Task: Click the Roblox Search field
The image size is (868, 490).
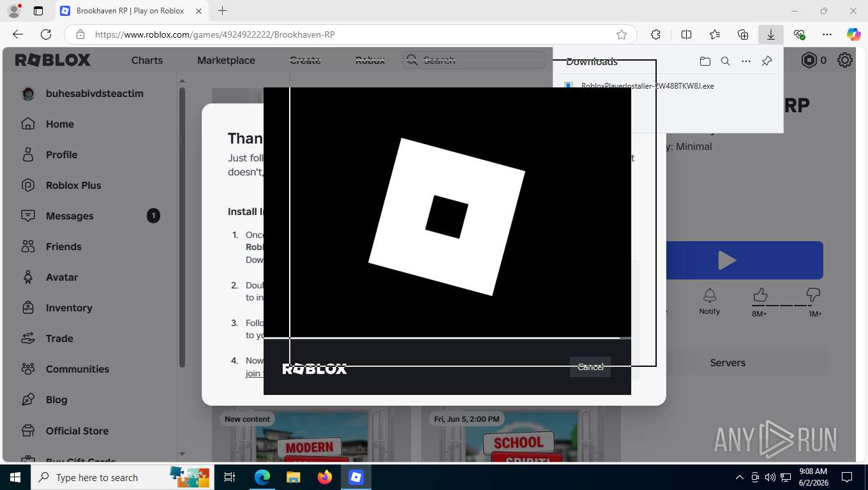Action: coord(474,60)
